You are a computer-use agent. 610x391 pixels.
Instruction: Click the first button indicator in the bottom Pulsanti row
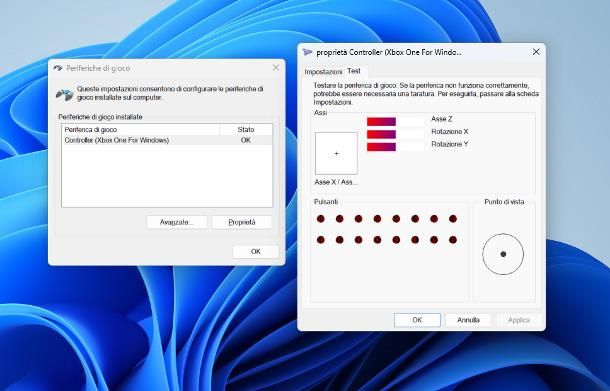(x=321, y=240)
